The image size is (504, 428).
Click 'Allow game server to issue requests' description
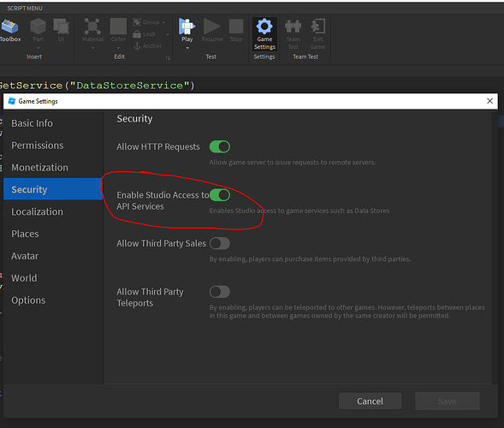coord(292,163)
